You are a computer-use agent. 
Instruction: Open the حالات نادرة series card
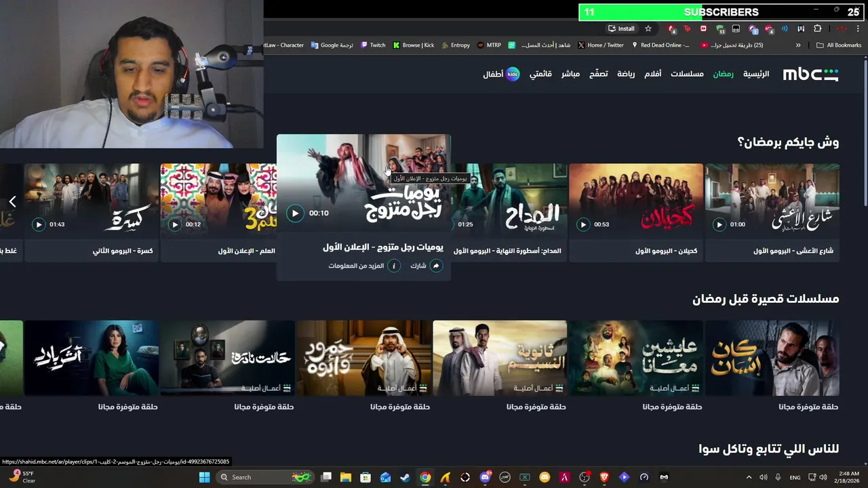pos(227,358)
